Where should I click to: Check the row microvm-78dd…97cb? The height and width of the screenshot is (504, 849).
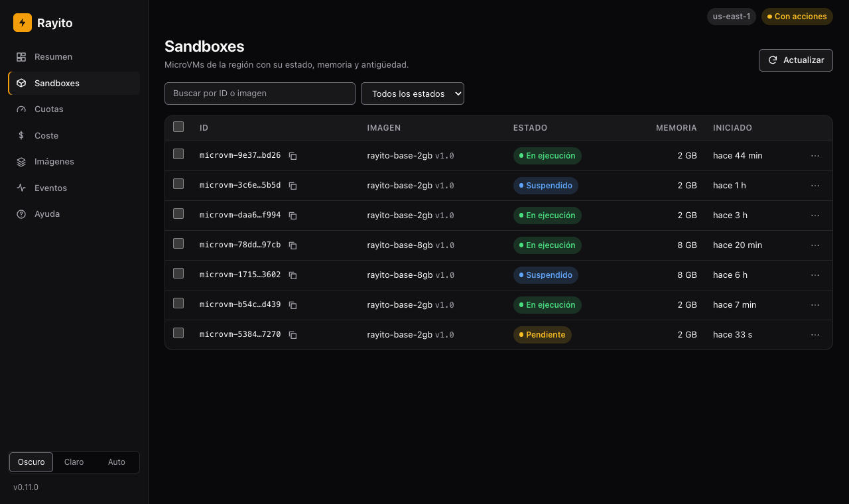click(x=178, y=243)
